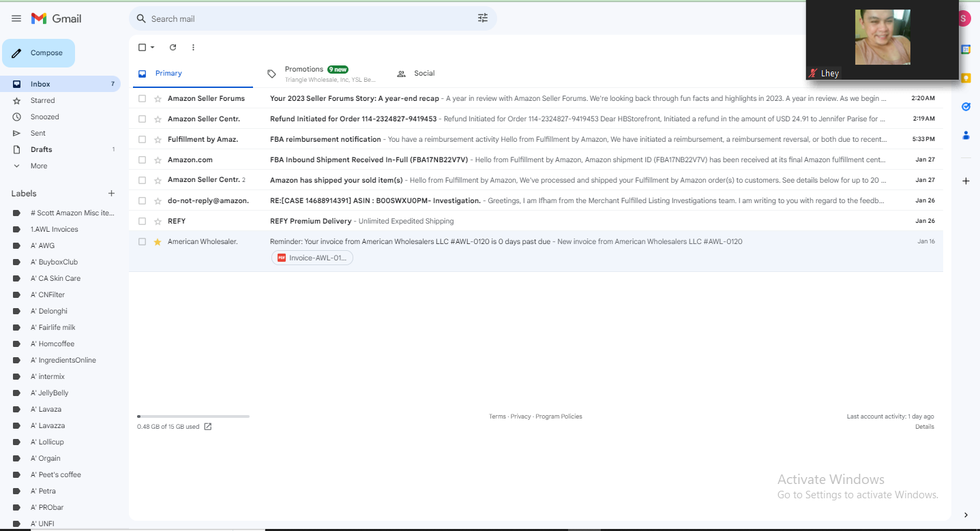Open Google Tasks side panel icon

coord(966,106)
